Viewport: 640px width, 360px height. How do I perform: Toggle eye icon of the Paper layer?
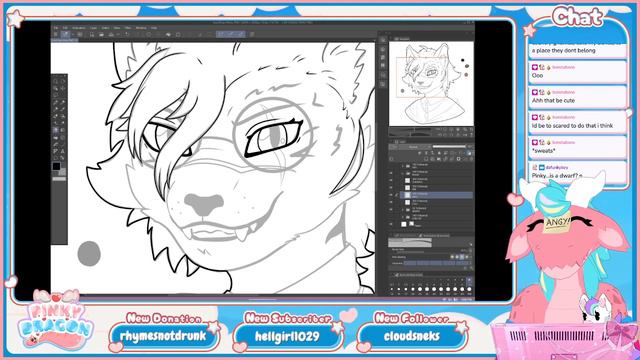(390, 224)
